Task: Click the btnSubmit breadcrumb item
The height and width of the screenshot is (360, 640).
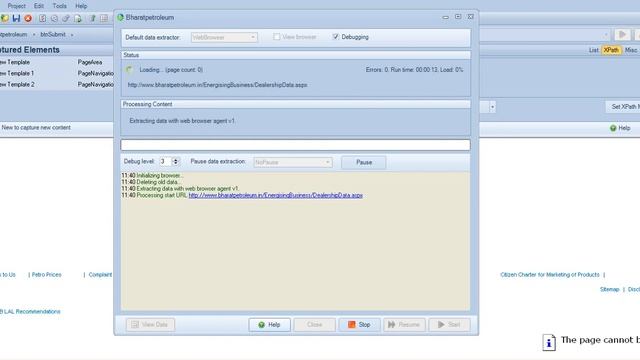Action: (x=53, y=35)
